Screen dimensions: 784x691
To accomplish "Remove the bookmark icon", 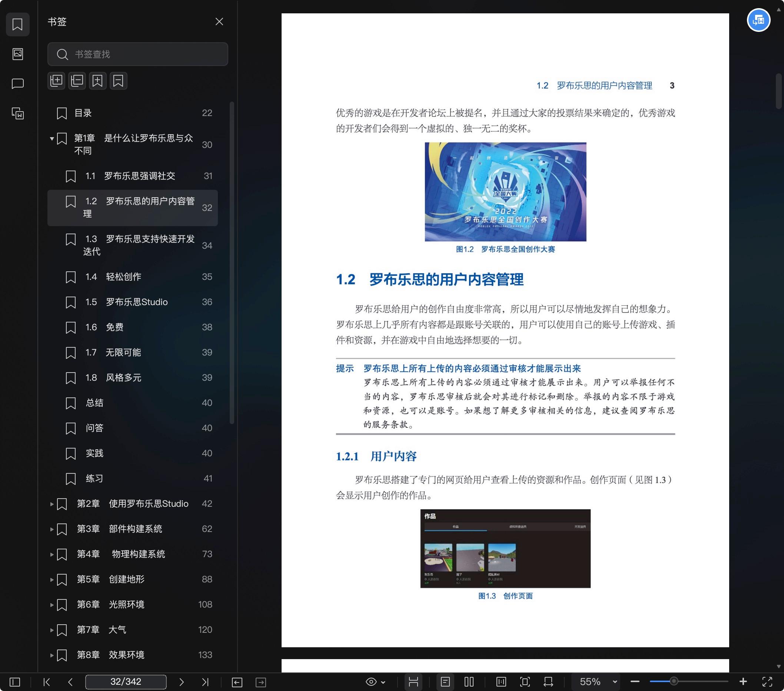I will [x=118, y=80].
